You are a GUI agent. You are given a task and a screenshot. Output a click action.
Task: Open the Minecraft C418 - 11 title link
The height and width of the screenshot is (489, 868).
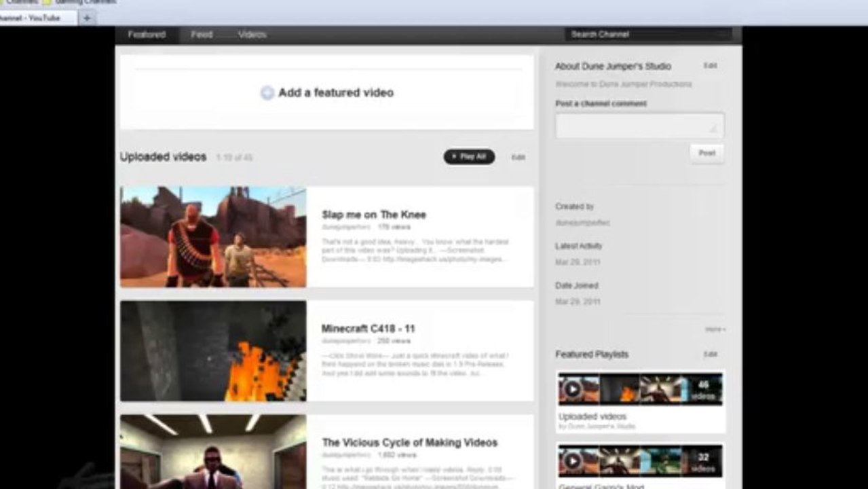coord(368,329)
